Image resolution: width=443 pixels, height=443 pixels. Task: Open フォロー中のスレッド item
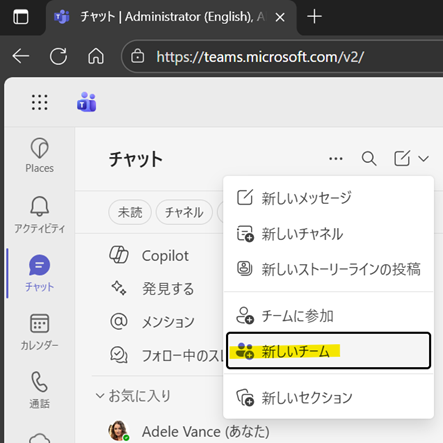pos(165,355)
